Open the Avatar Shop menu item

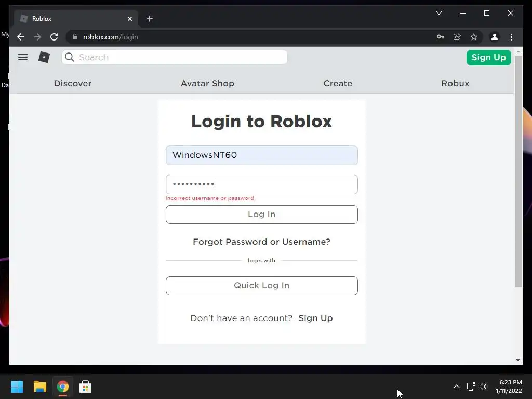click(x=207, y=83)
